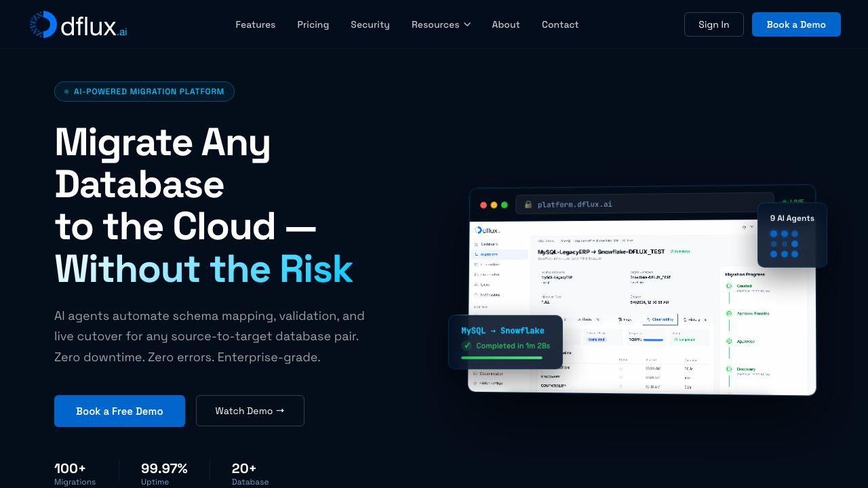The height and width of the screenshot is (488, 868).
Task: Click the 99.97% Uptime statistic
Action: [x=164, y=474]
